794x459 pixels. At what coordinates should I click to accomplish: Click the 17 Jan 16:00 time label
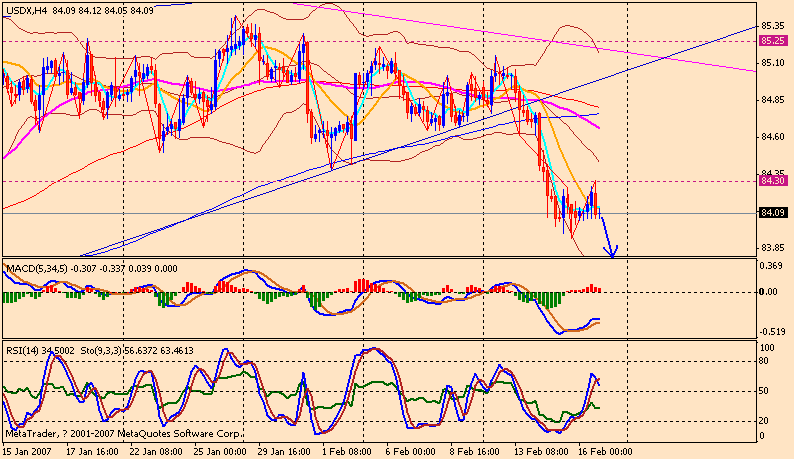point(93,451)
